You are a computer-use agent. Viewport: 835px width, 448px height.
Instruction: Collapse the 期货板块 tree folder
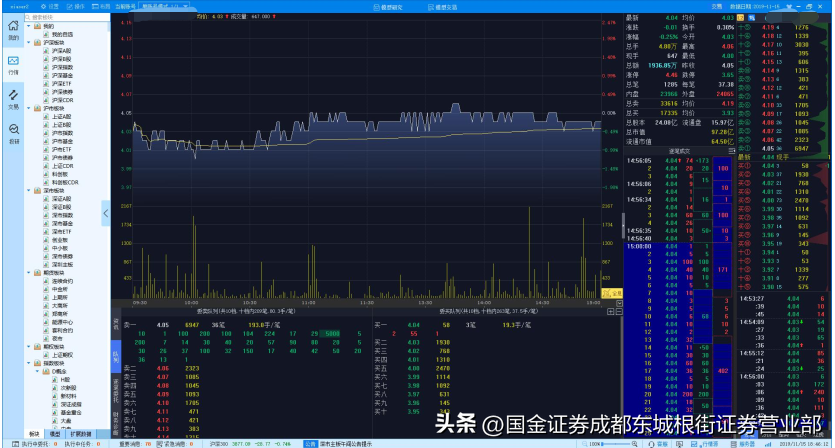[x=29, y=273]
